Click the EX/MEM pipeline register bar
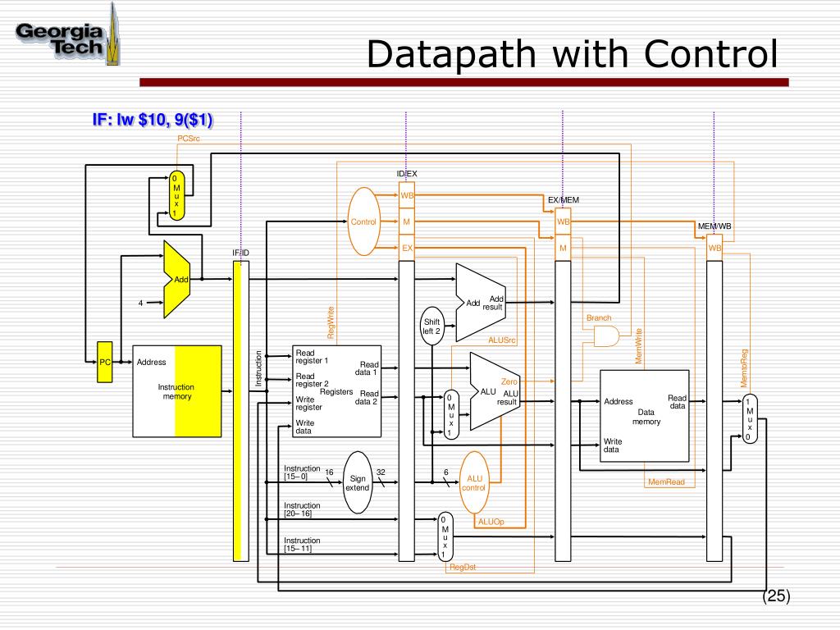The height and width of the screenshot is (630, 840). (563, 411)
